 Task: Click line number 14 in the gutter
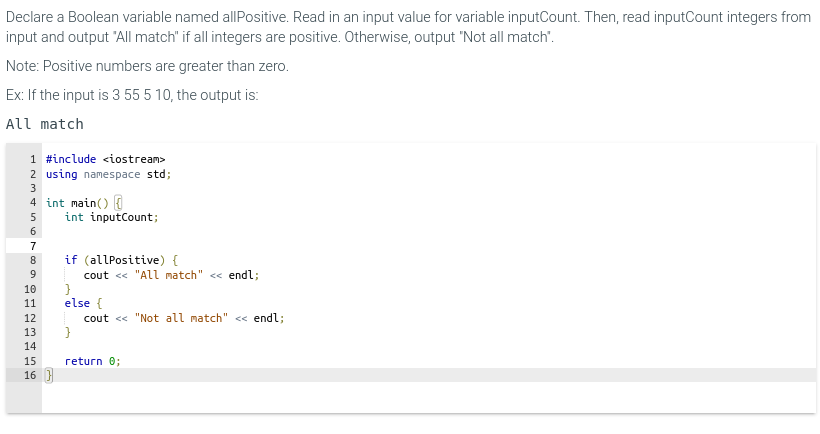point(30,347)
